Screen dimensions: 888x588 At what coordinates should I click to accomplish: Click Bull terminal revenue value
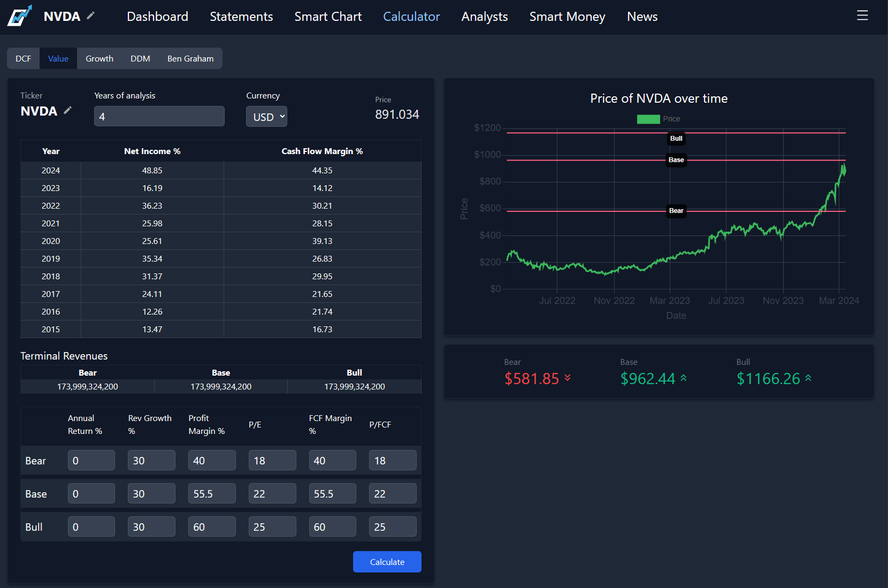click(354, 386)
